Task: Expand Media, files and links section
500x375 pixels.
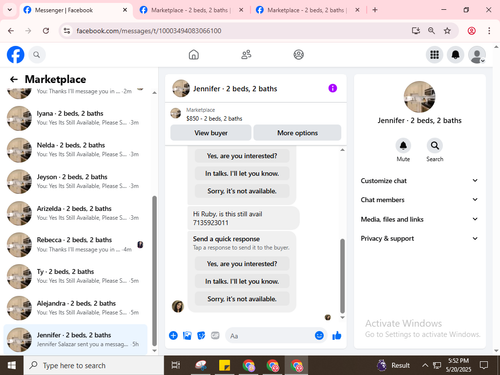Action: (419, 219)
